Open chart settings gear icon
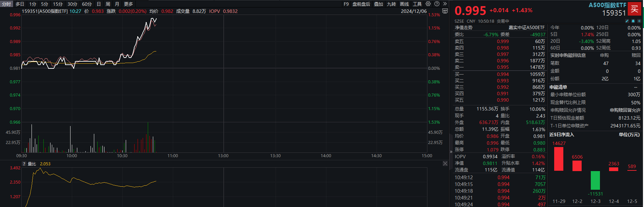 coord(428,4)
